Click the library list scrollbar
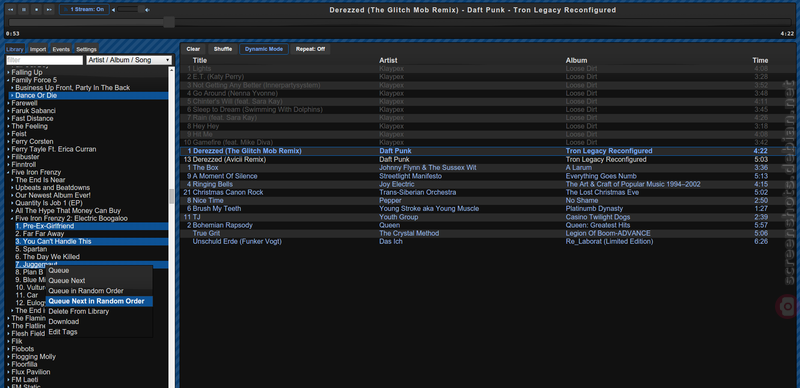The width and height of the screenshot is (800, 388). (171, 196)
